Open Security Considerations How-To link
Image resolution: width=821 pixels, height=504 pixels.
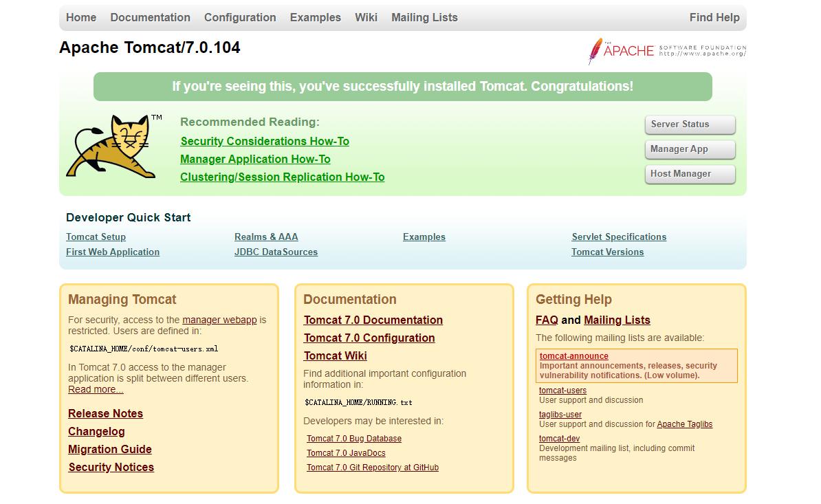point(265,142)
